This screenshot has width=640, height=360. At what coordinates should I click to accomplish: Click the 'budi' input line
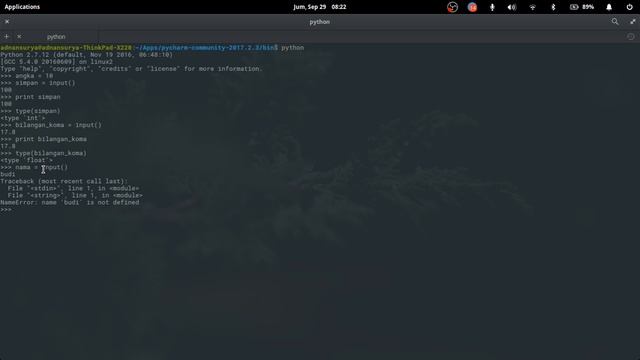[x=8, y=174]
